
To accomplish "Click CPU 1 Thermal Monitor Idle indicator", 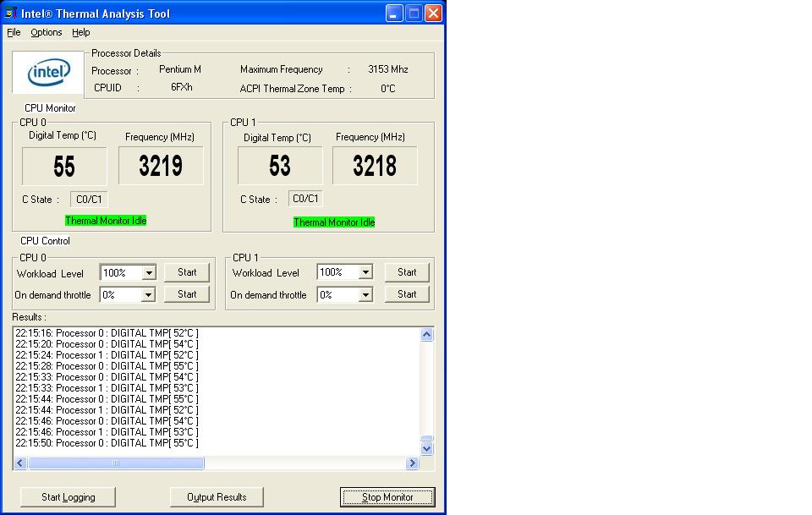I will point(334,222).
